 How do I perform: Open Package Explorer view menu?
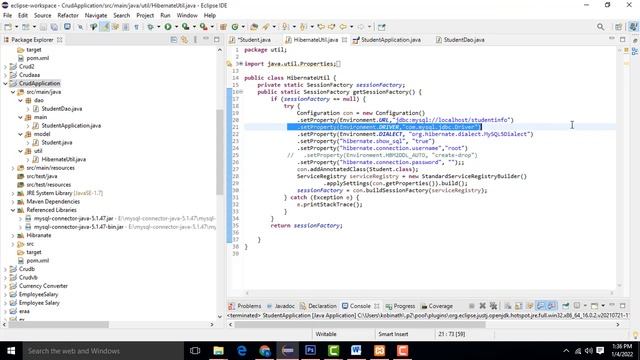pos(195,40)
